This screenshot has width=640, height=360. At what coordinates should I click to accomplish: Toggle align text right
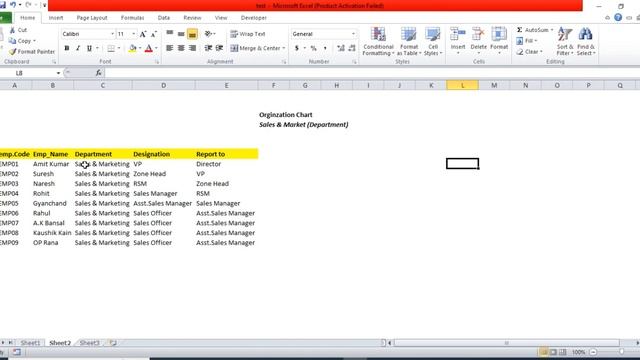tap(192, 48)
